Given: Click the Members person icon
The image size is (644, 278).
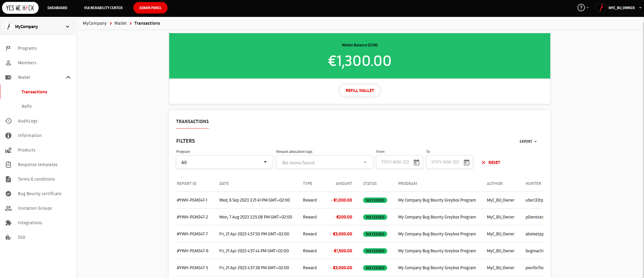Looking at the screenshot, I should point(8,63).
